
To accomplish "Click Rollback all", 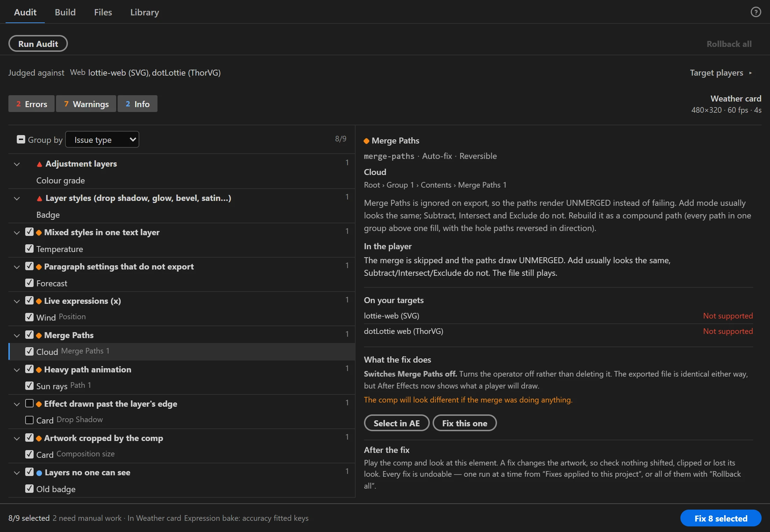I will pos(729,44).
